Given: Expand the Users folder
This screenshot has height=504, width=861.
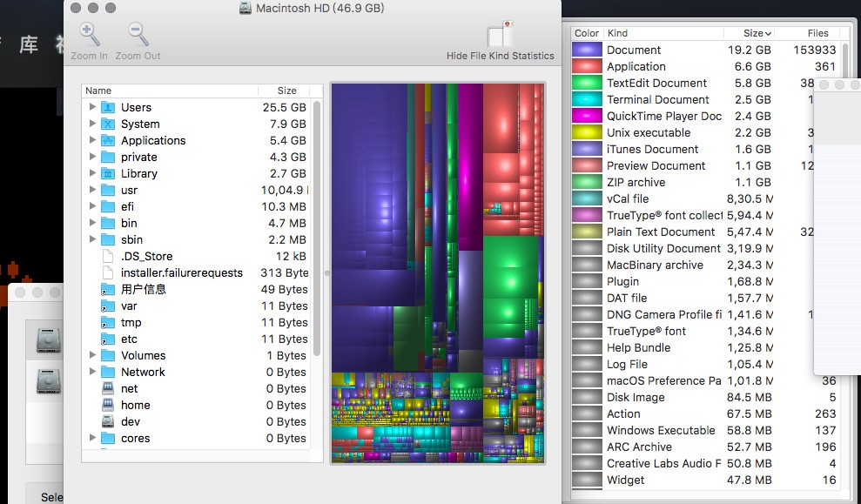Looking at the screenshot, I should (92, 107).
